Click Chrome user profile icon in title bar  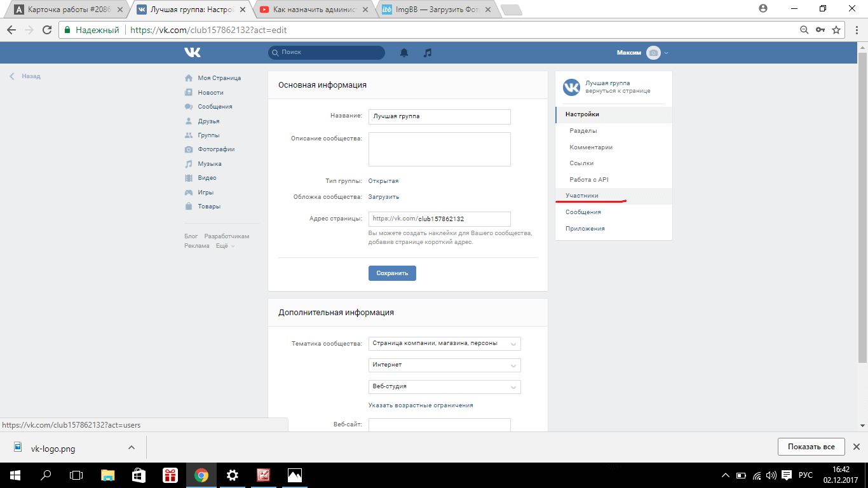[x=763, y=8]
